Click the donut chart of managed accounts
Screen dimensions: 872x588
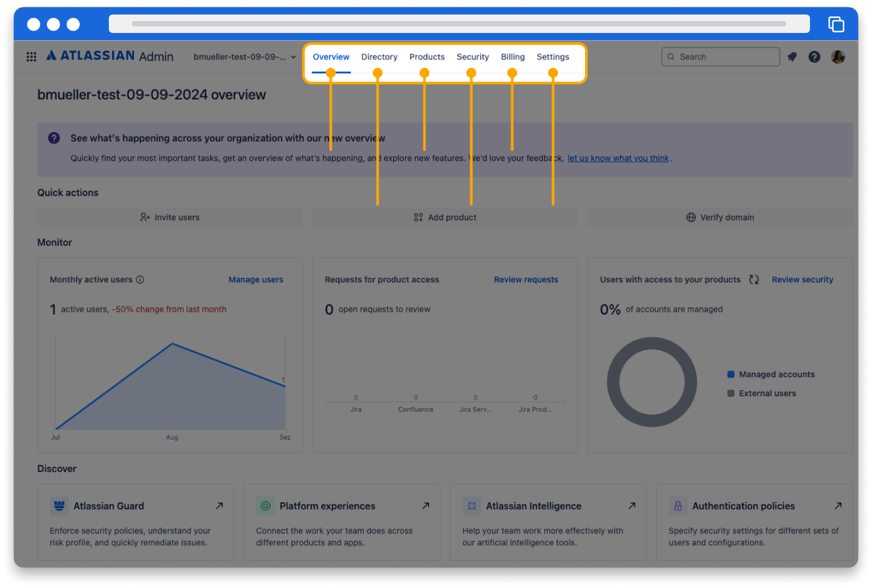(652, 382)
